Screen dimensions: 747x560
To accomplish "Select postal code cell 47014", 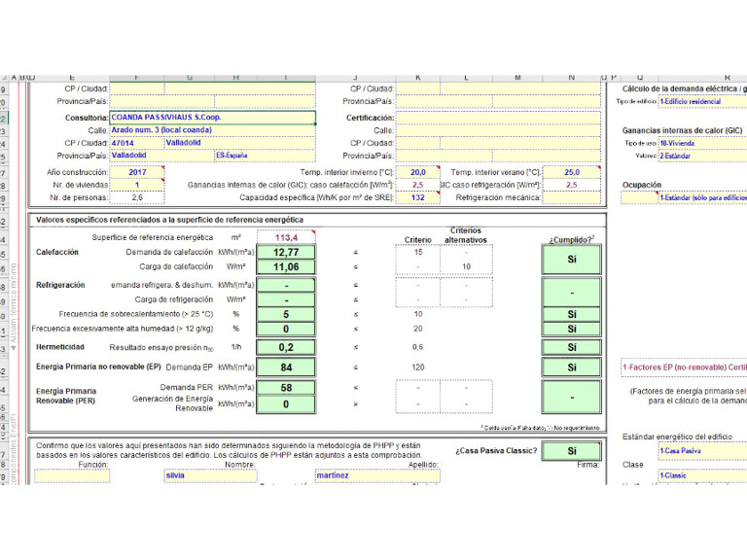I will pos(137,143).
